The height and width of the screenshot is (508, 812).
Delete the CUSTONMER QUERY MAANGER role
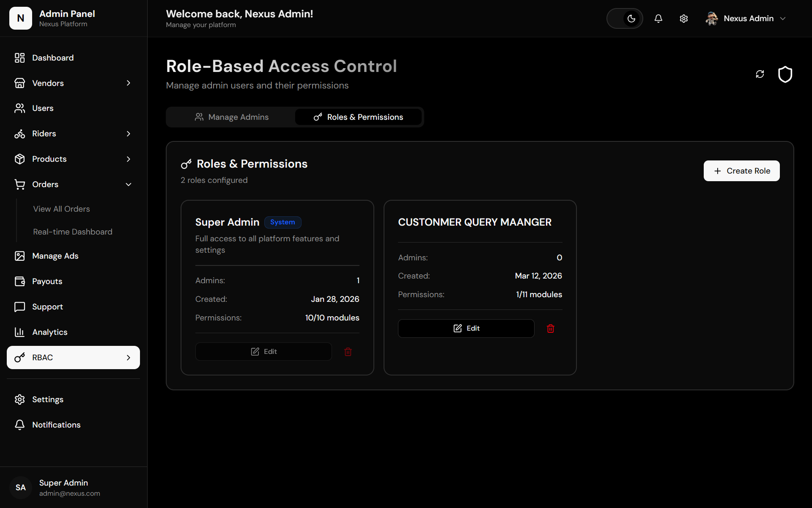point(551,329)
